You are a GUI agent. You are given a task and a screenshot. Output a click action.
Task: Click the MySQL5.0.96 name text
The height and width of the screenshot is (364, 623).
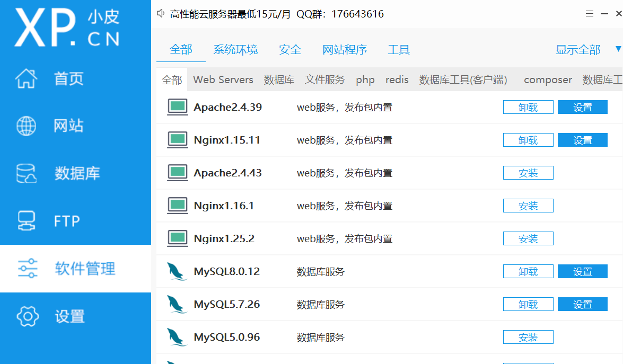[x=226, y=338]
